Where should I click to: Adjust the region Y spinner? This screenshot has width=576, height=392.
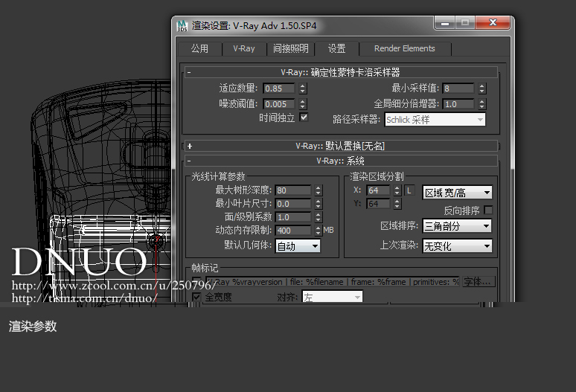[x=397, y=204]
